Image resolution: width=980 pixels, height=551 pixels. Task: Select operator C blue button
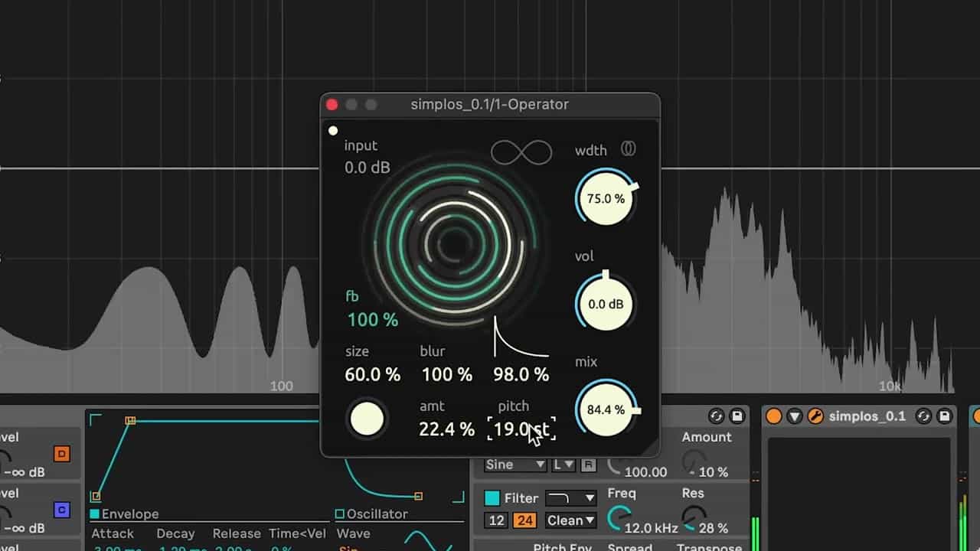62,510
